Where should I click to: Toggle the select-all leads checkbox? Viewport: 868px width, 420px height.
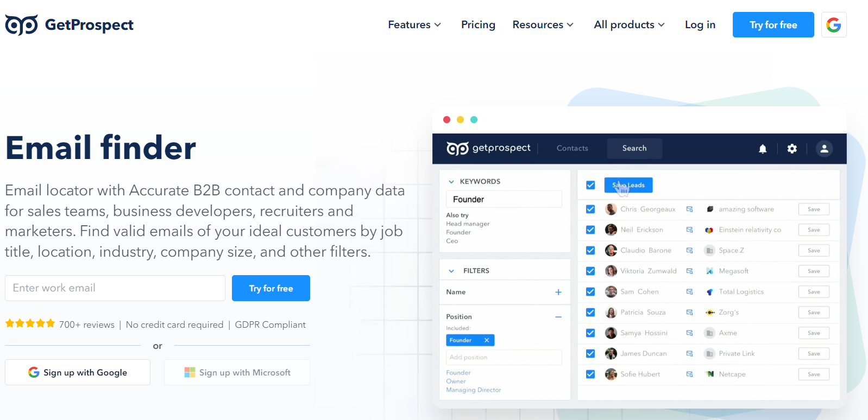(590, 185)
